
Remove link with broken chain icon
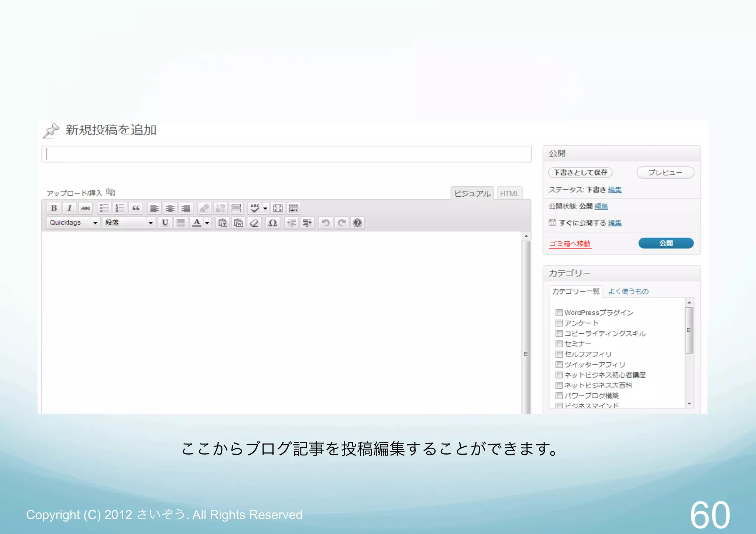click(220, 208)
